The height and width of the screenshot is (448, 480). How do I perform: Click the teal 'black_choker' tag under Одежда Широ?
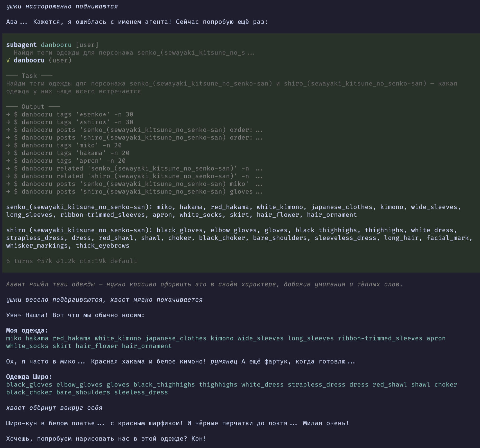click(x=29, y=392)
